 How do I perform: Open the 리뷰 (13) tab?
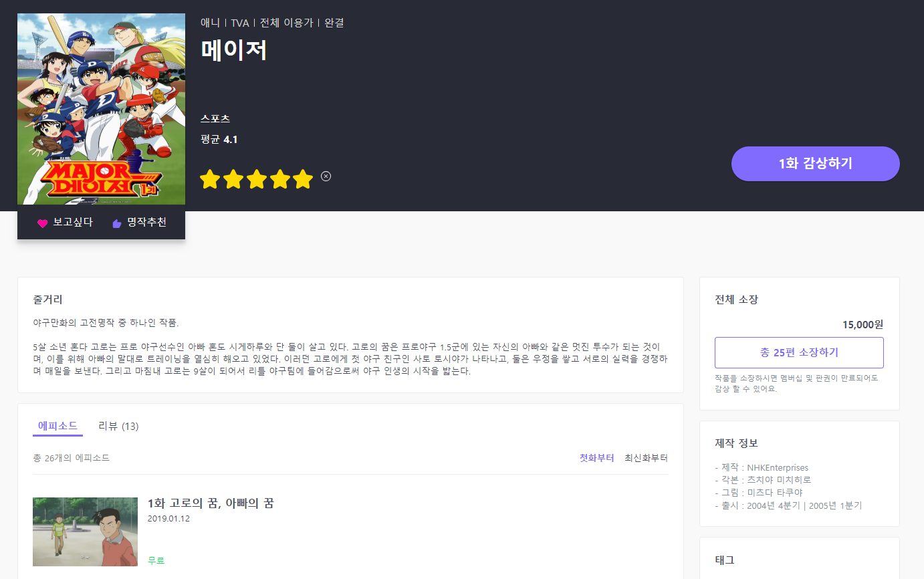tap(118, 426)
